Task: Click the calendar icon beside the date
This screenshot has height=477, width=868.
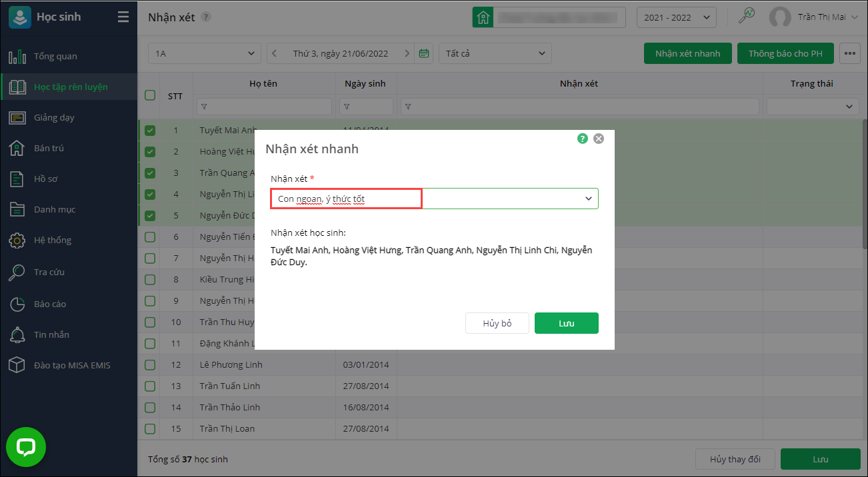Action: tap(423, 53)
